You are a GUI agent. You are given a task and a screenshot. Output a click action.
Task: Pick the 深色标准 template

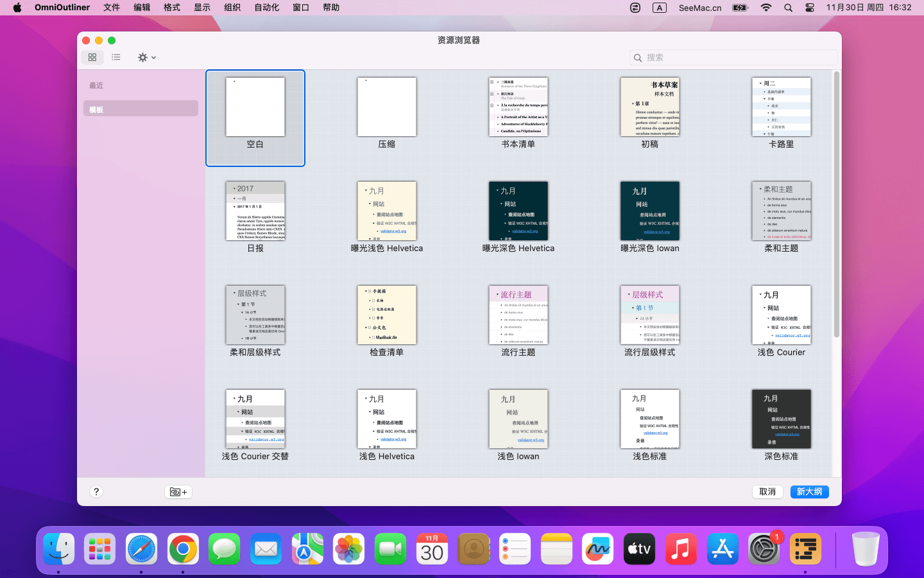click(x=782, y=419)
